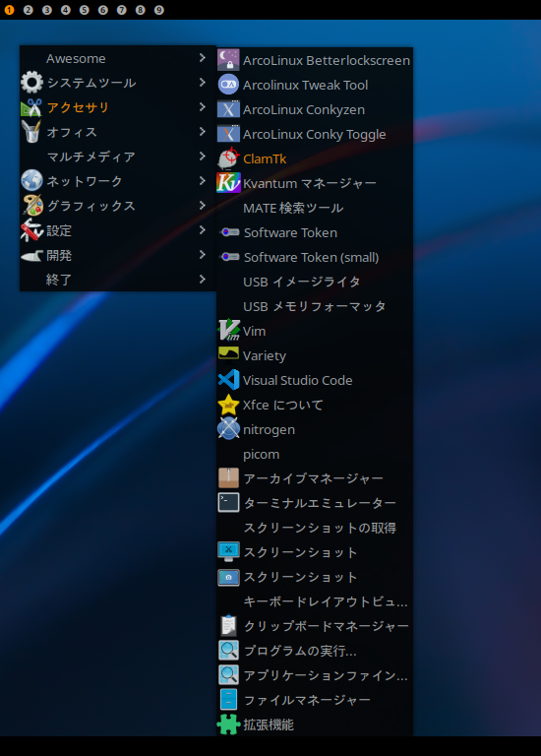541x756 pixels.
Task: Switch to workspace tag 9
Action: click(x=159, y=10)
